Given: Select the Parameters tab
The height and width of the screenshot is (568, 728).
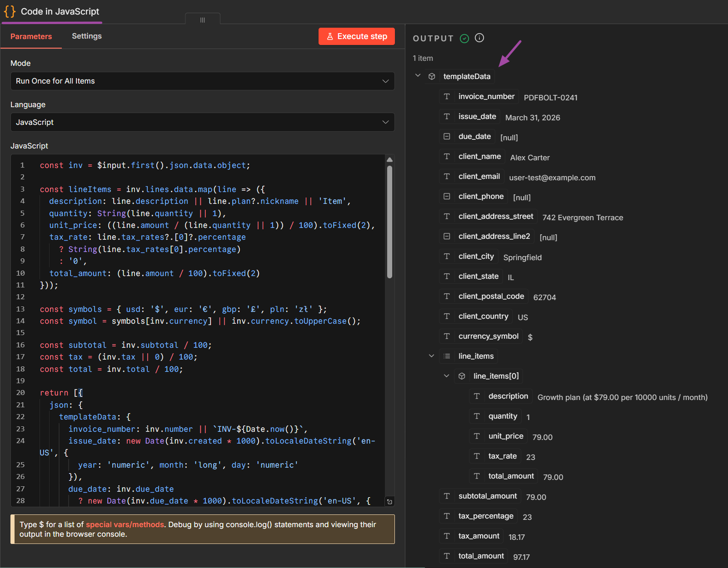Looking at the screenshot, I should (x=31, y=36).
